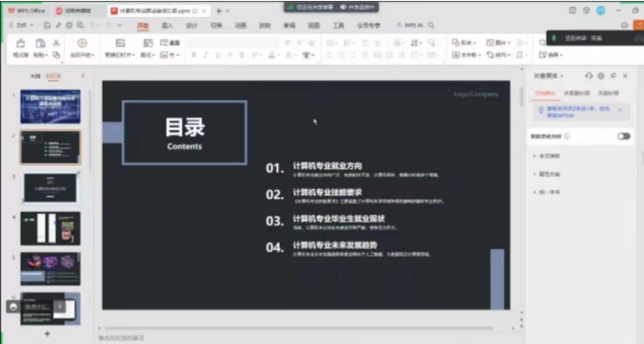
Task: Open WPS AI from the ribbon
Action: [411, 25]
